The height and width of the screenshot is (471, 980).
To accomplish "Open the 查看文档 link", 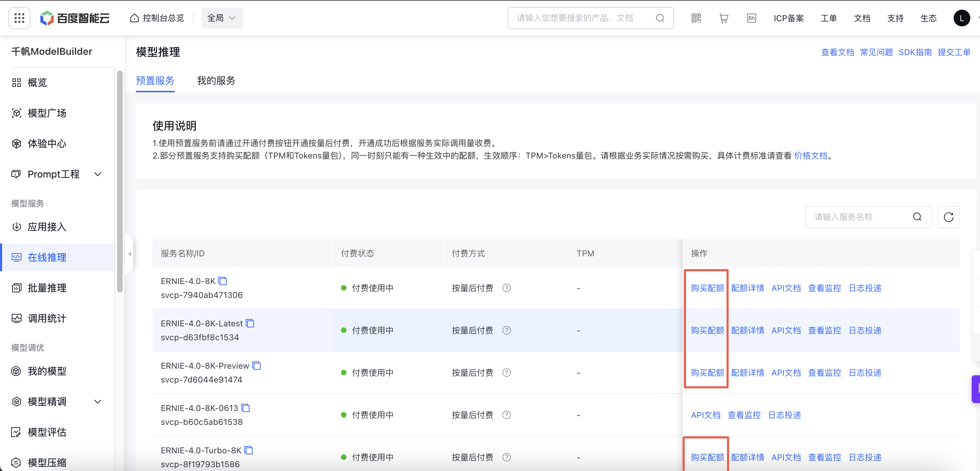I will pos(837,52).
